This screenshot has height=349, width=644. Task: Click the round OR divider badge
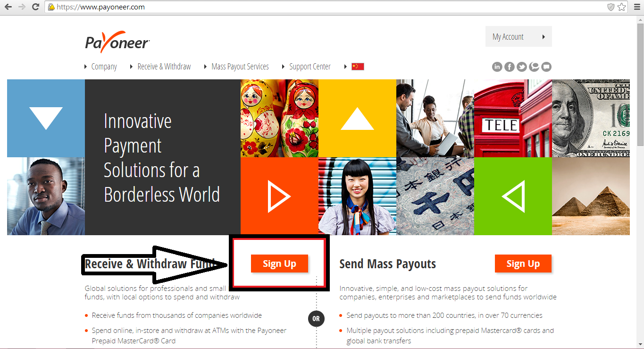(316, 319)
